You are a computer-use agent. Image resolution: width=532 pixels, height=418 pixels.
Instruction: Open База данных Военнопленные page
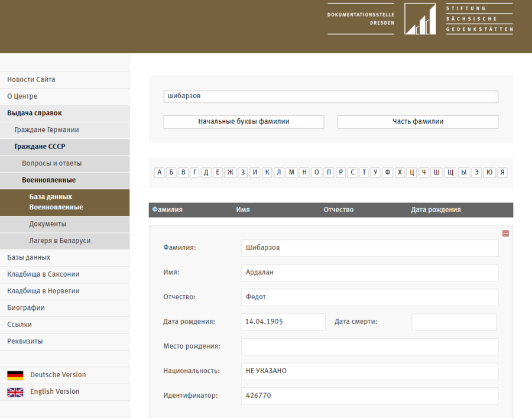coord(65,202)
